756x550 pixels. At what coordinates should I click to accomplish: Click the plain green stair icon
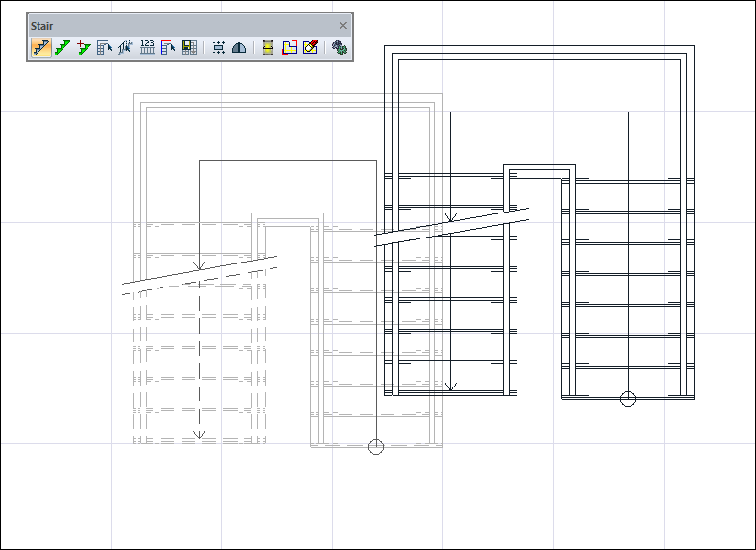coord(63,47)
